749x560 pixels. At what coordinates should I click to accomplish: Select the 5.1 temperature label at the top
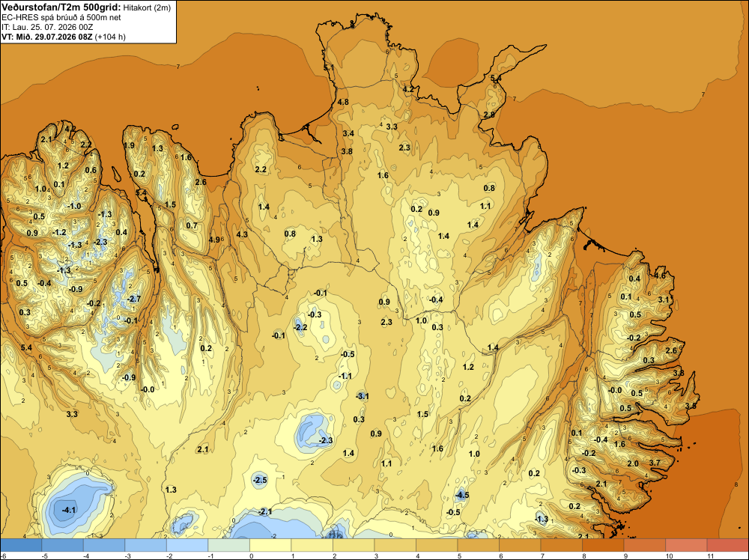tap(329, 68)
